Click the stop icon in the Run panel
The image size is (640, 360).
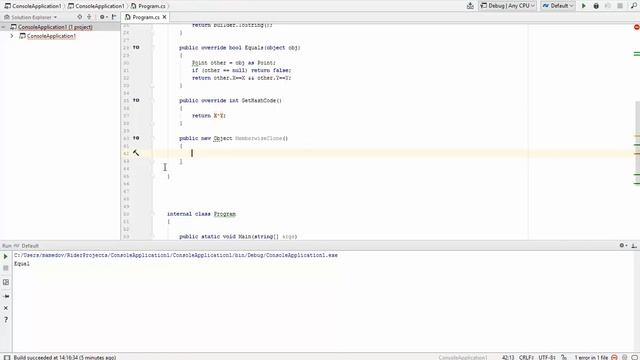click(x=6, y=268)
